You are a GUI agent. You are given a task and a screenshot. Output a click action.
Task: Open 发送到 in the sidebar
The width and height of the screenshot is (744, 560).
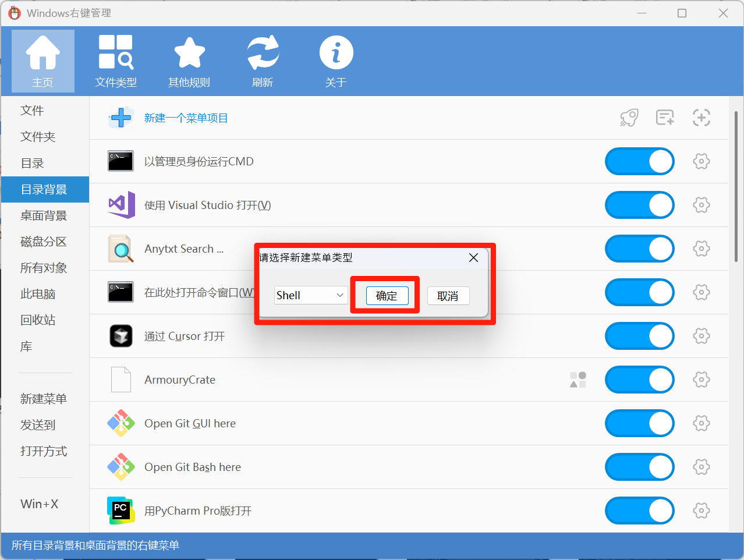coord(38,425)
